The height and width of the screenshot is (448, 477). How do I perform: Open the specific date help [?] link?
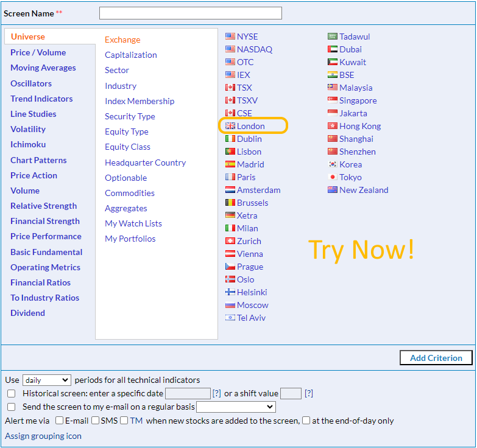[x=217, y=394]
